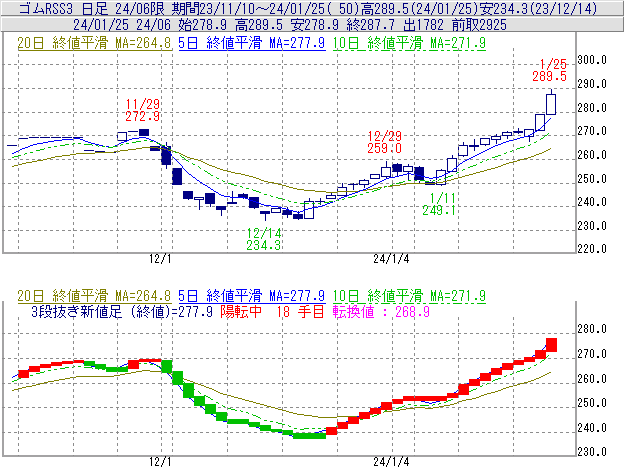Click the 5日 終値平滑 MA=277.9 legend in lower chart

click(252, 296)
